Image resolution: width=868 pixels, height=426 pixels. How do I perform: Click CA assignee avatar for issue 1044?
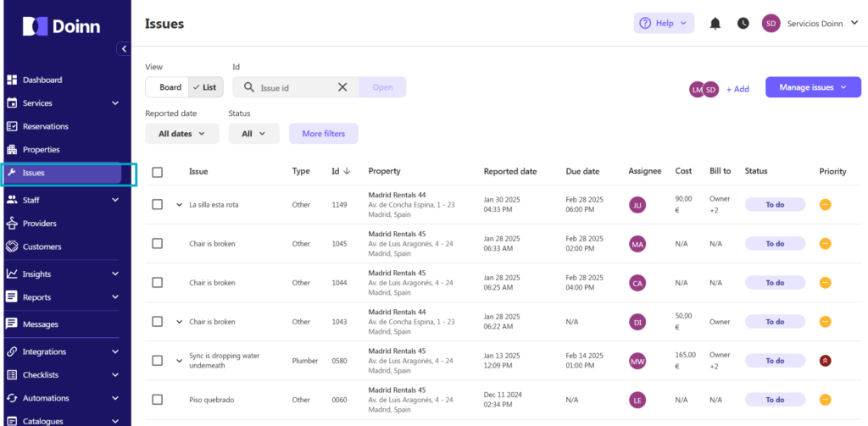coord(637,283)
